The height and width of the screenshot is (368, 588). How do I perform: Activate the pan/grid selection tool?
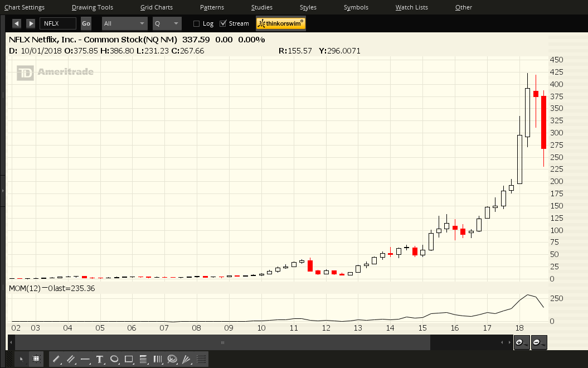(x=36, y=360)
